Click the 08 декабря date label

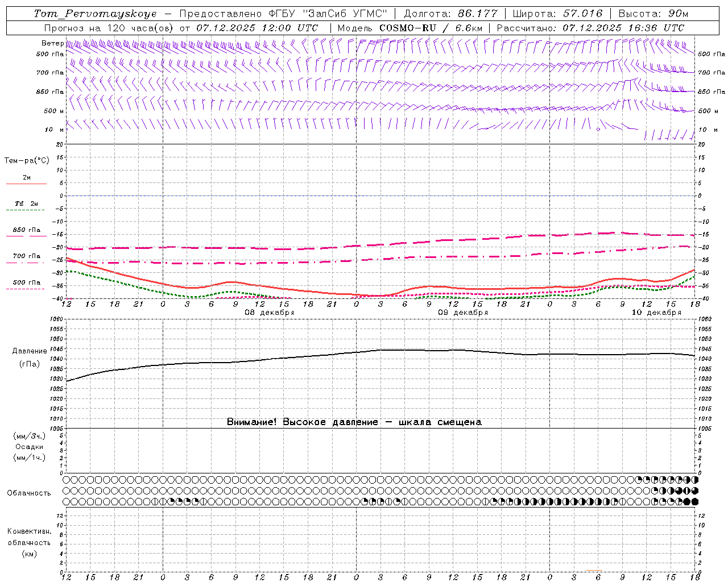click(x=270, y=313)
